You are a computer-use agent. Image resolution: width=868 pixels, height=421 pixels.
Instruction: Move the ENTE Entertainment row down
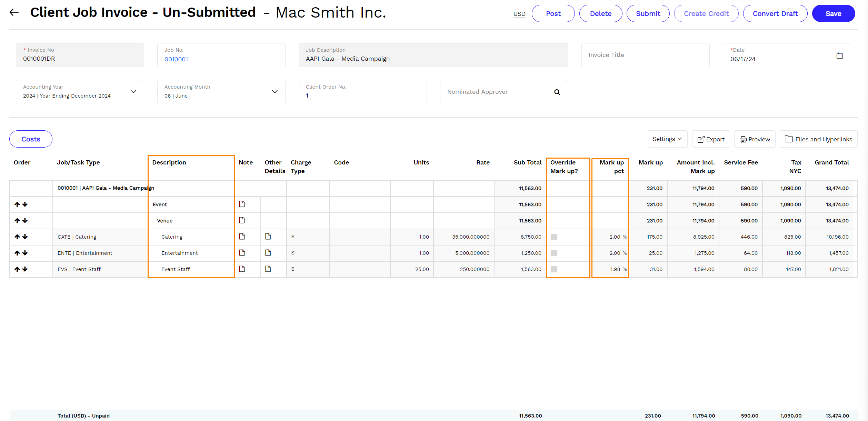click(x=25, y=253)
